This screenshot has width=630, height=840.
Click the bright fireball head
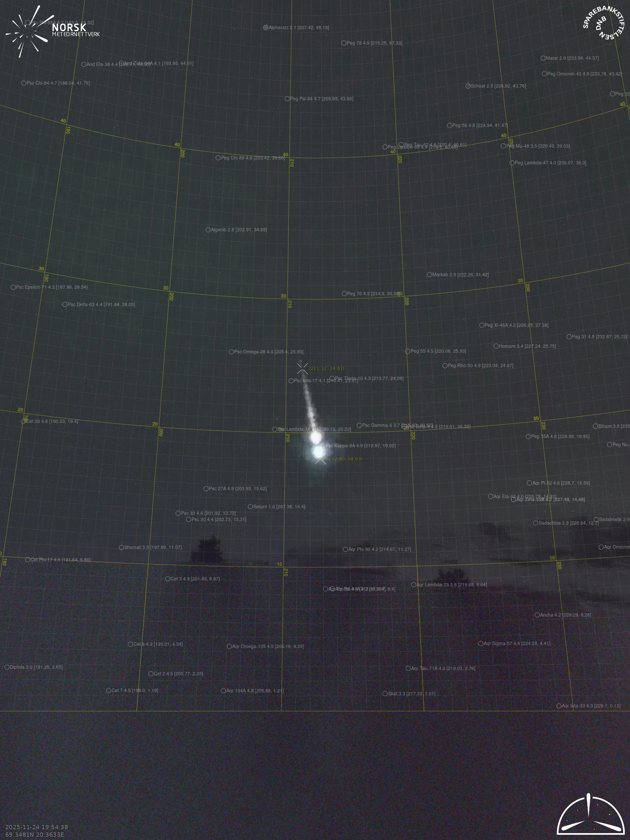click(x=318, y=451)
